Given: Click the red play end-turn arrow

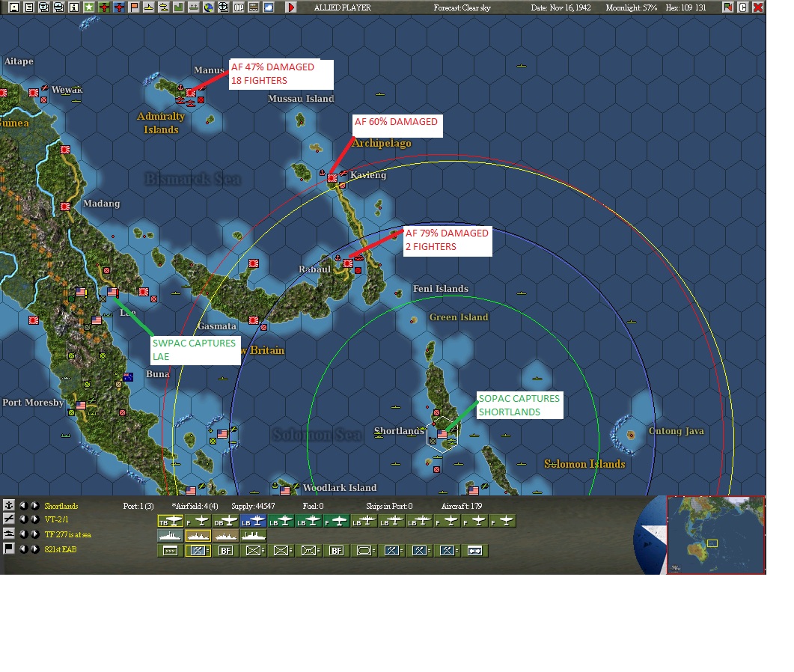Looking at the screenshot, I should 291,7.
